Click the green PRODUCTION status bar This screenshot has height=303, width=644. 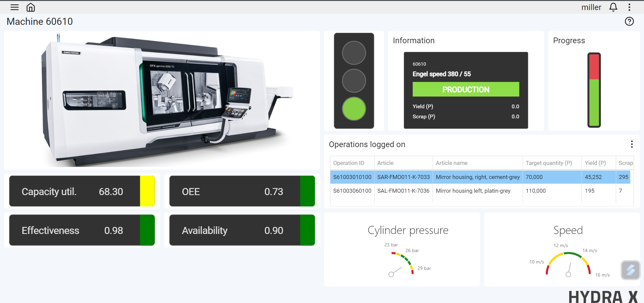coord(466,89)
